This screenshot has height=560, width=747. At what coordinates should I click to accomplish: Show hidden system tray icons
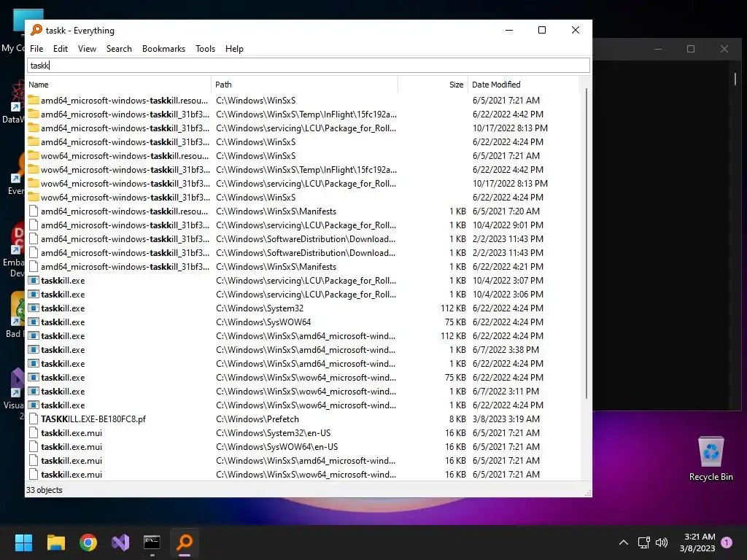coord(623,542)
